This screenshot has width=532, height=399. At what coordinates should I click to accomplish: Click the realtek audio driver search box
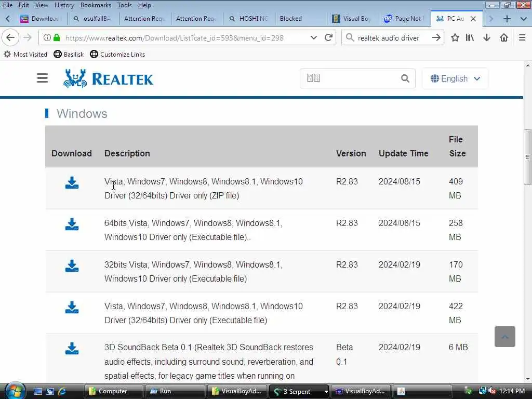pos(392,37)
